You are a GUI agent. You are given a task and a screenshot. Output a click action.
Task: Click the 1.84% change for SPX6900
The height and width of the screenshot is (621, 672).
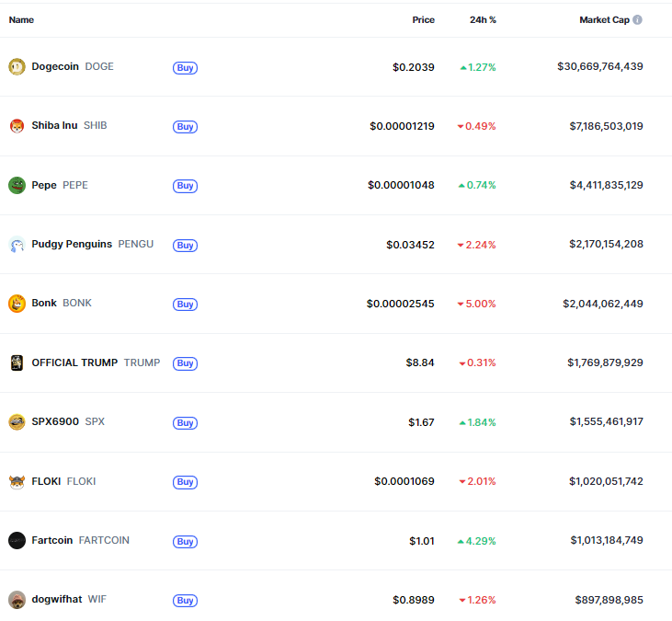pyautogui.click(x=477, y=423)
